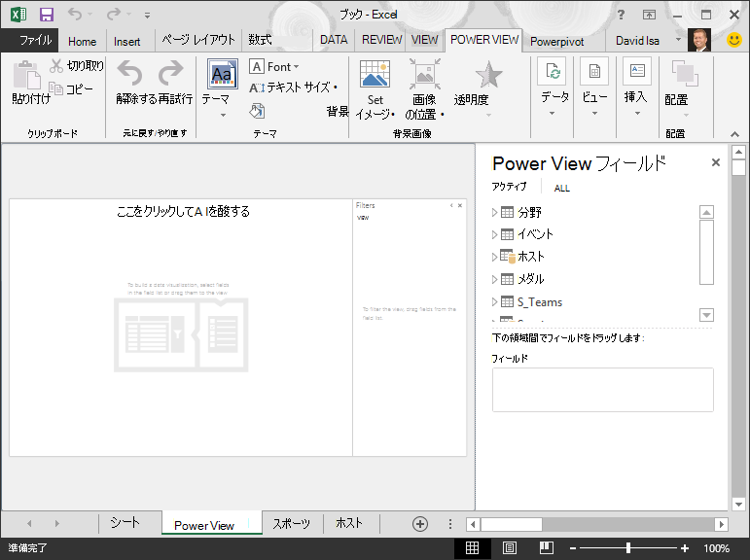Expand the メダル table
Screen dimensions: 750x560
tap(494, 279)
